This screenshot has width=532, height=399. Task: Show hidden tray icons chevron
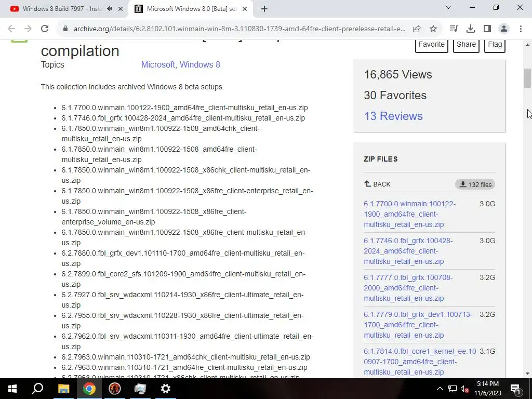(440, 389)
